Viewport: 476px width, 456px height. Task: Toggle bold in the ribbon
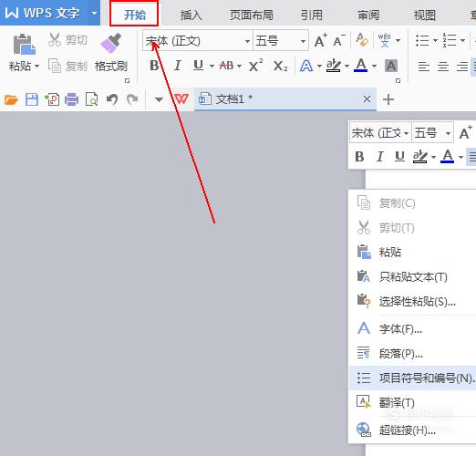coord(154,66)
